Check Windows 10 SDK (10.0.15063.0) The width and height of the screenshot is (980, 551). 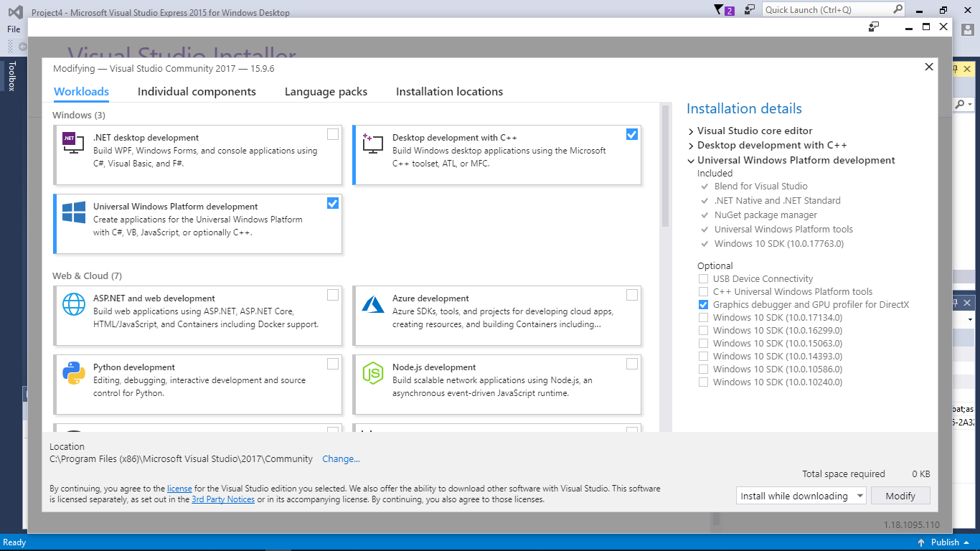(703, 343)
